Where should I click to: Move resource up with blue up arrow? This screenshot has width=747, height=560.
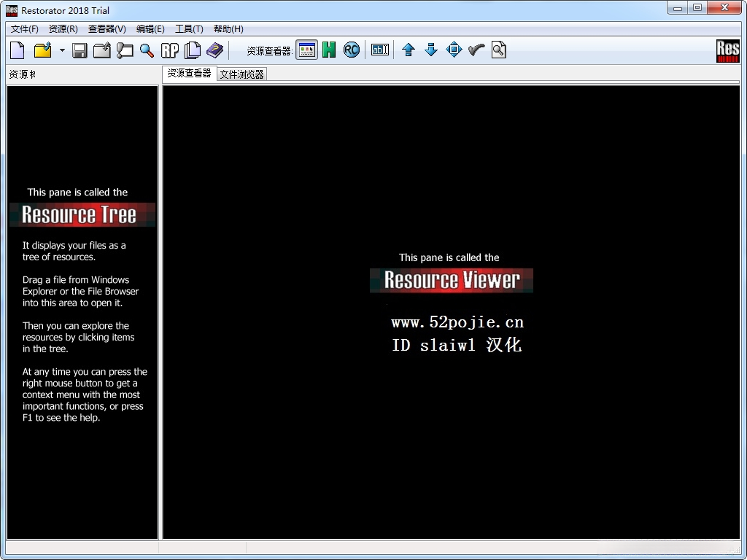[x=409, y=50]
